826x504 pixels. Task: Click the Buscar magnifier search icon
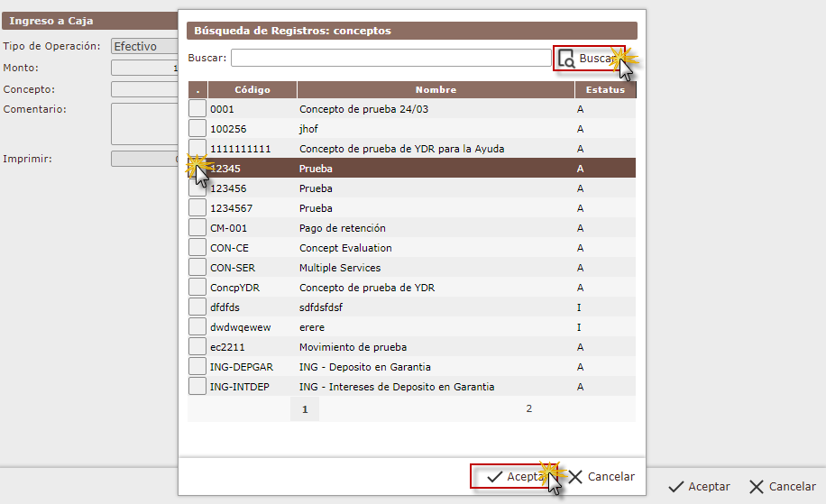click(x=566, y=59)
